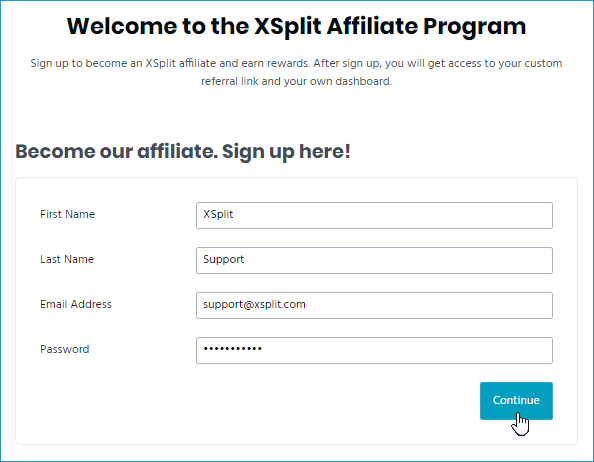Place cursor on the masked password dots

(232, 349)
